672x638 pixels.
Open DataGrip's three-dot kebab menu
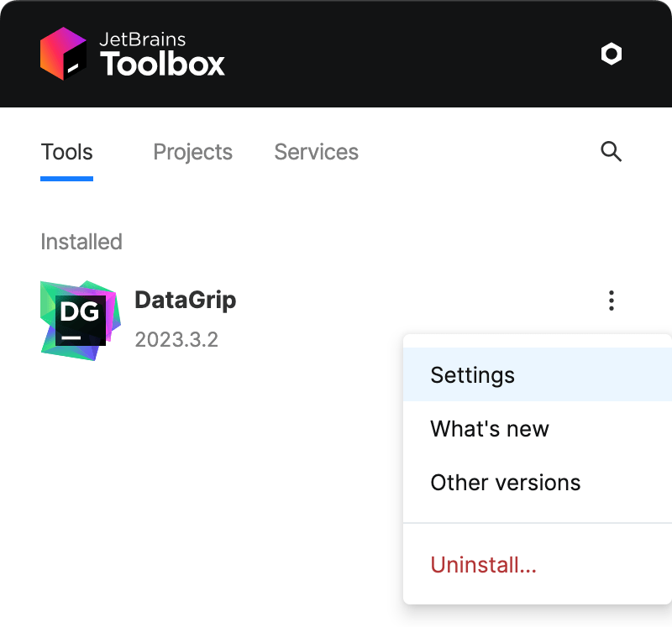(x=612, y=300)
